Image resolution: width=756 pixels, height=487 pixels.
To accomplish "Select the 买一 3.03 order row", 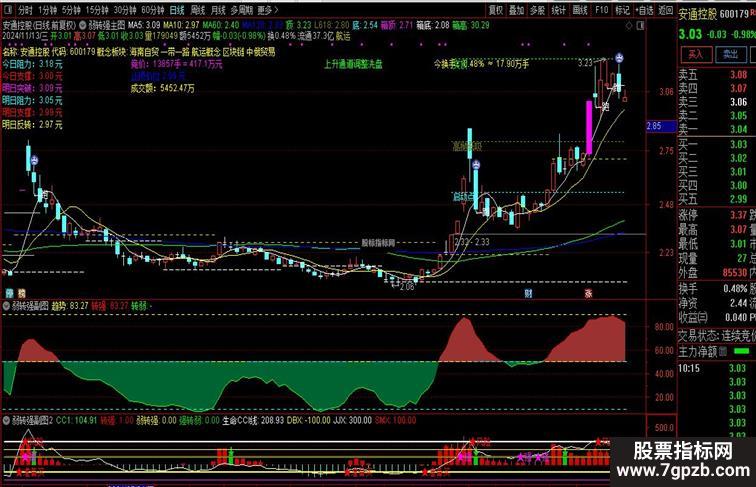I will tap(717, 144).
